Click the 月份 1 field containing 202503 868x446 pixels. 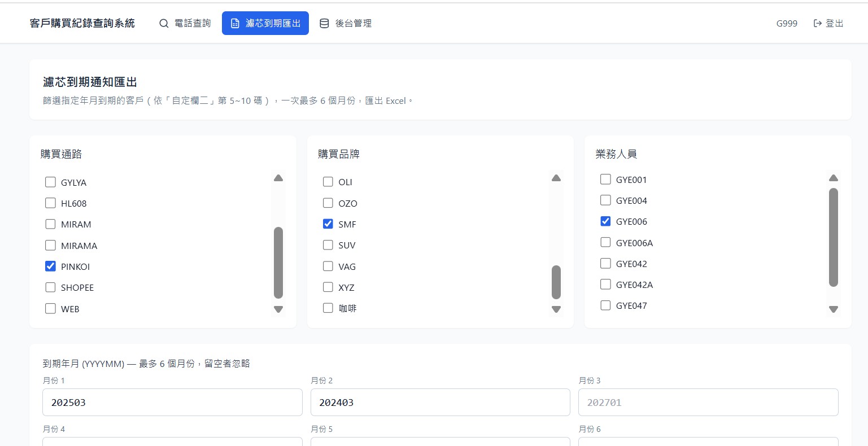click(172, 403)
